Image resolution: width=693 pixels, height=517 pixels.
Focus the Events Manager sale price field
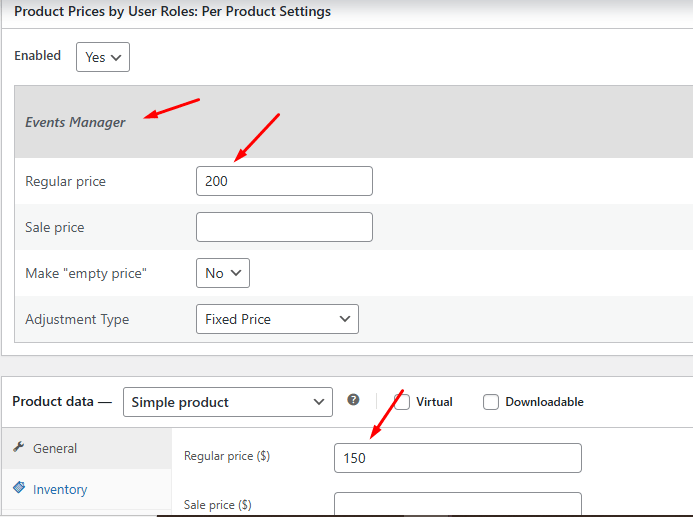click(x=284, y=227)
